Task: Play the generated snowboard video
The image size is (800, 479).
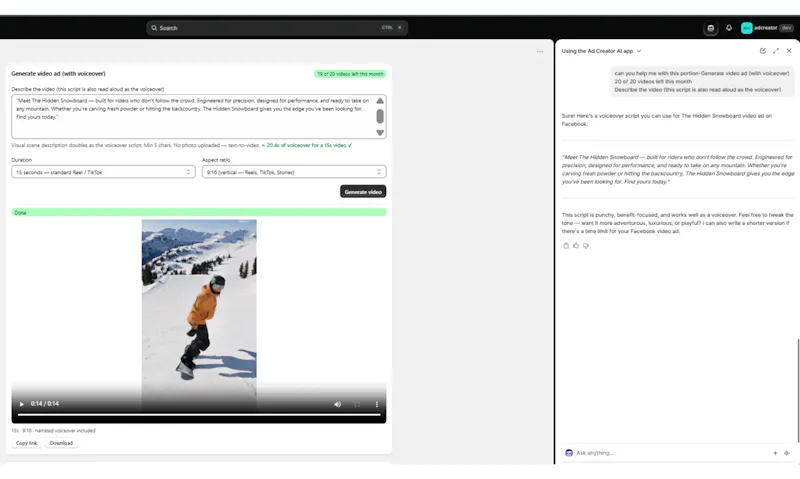Action: click(21, 404)
